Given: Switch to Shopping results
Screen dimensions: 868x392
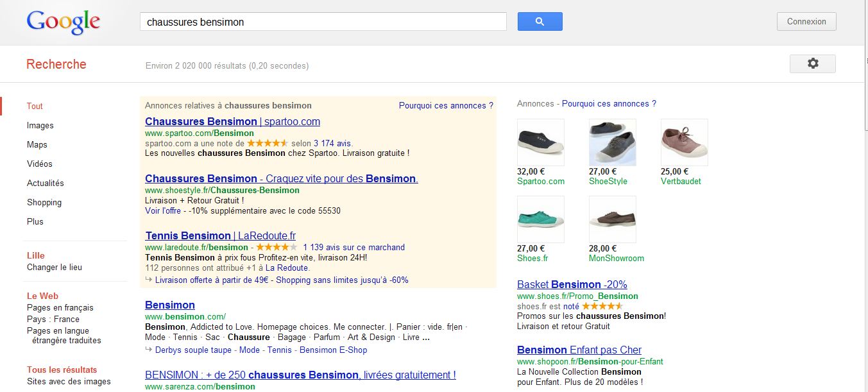Looking at the screenshot, I should coord(44,203).
